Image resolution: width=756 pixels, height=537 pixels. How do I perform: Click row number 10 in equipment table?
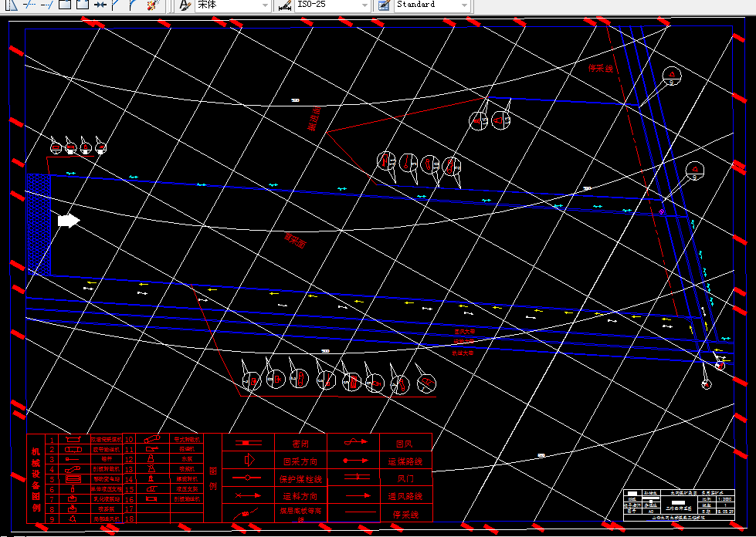click(129, 439)
